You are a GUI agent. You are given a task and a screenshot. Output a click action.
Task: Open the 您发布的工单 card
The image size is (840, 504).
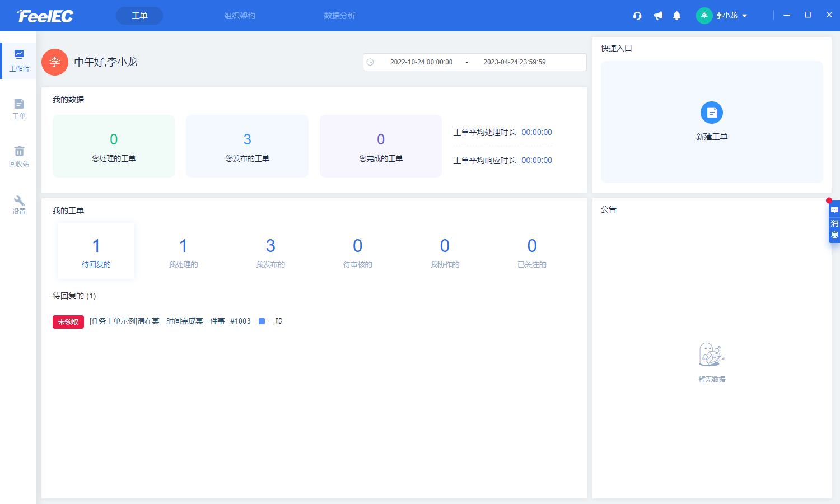pos(247,146)
